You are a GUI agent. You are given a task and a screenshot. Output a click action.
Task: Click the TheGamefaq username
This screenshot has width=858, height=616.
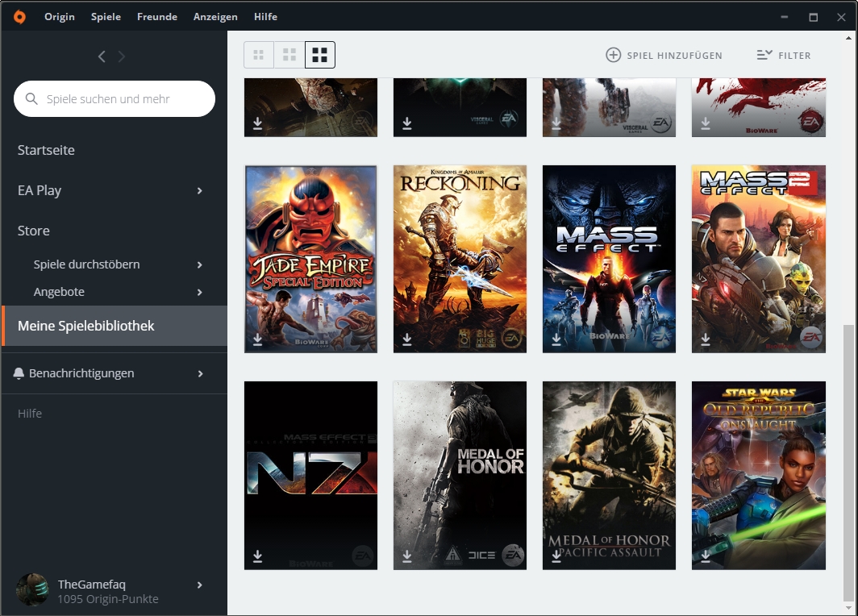point(91,585)
